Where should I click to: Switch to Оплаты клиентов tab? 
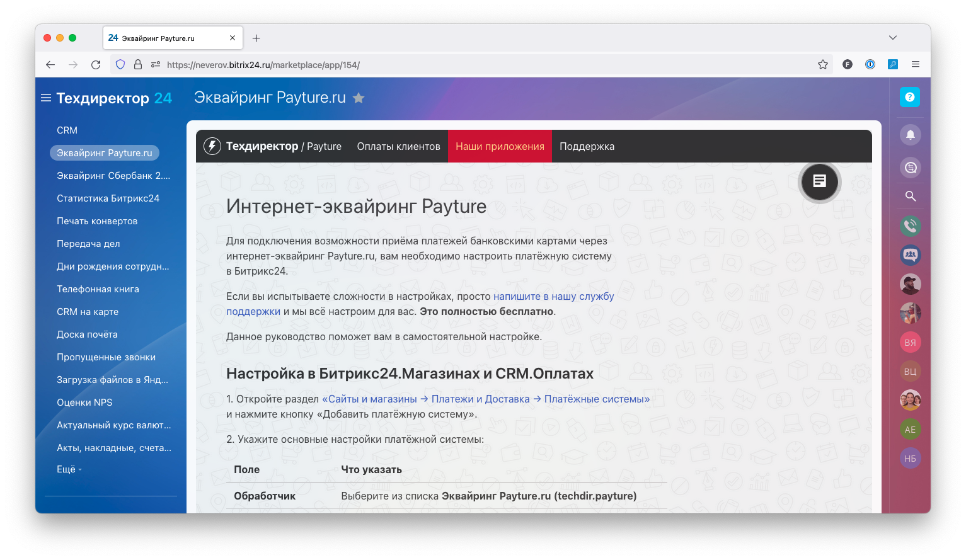(398, 146)
